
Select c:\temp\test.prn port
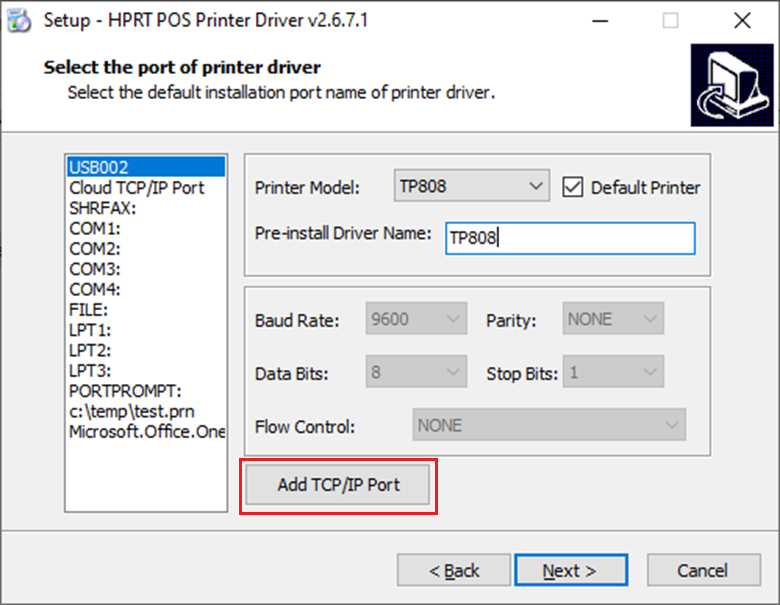134,411
